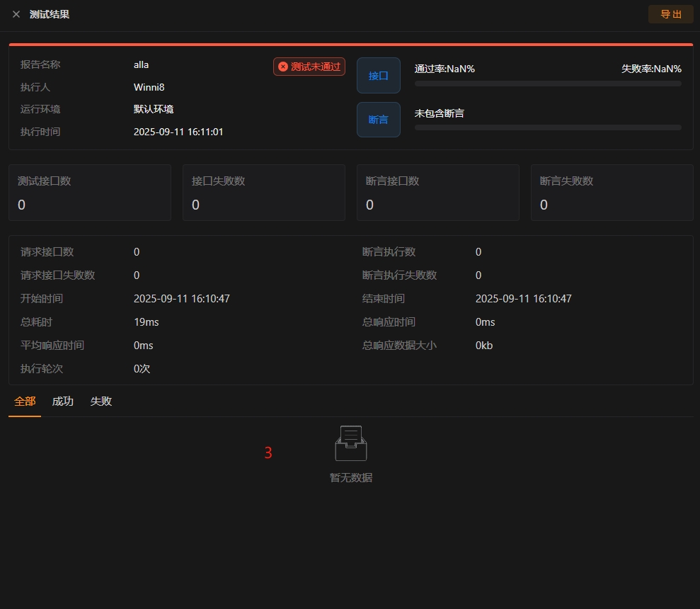Viewport: 700px width, 609px height.
Task: Click execution time 2025-09-11 16:11:01
Action: pos(178,132)
